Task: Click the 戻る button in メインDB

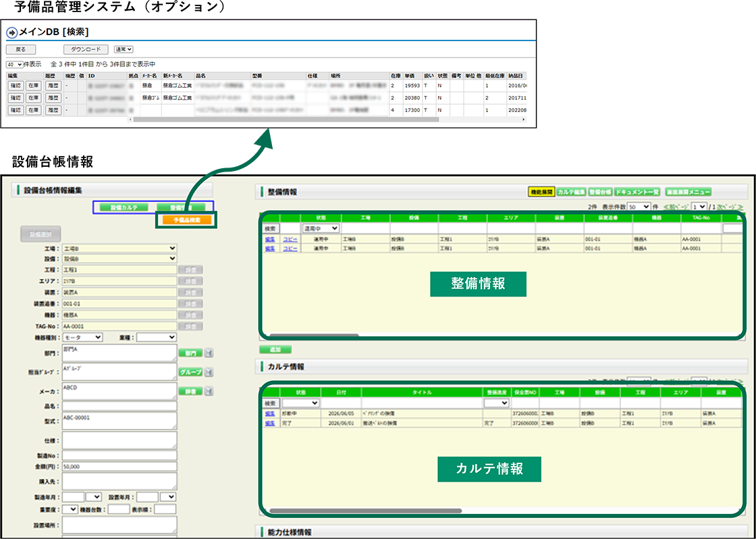Action: tap(21, 49)
